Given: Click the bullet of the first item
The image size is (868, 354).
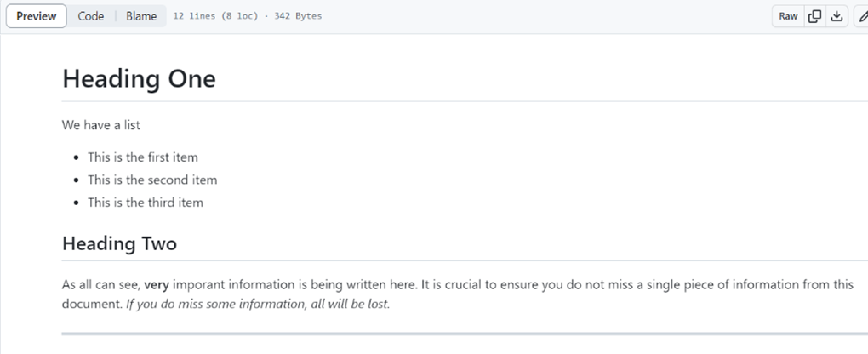Looking at the screenshot, I should coord(77,157).
